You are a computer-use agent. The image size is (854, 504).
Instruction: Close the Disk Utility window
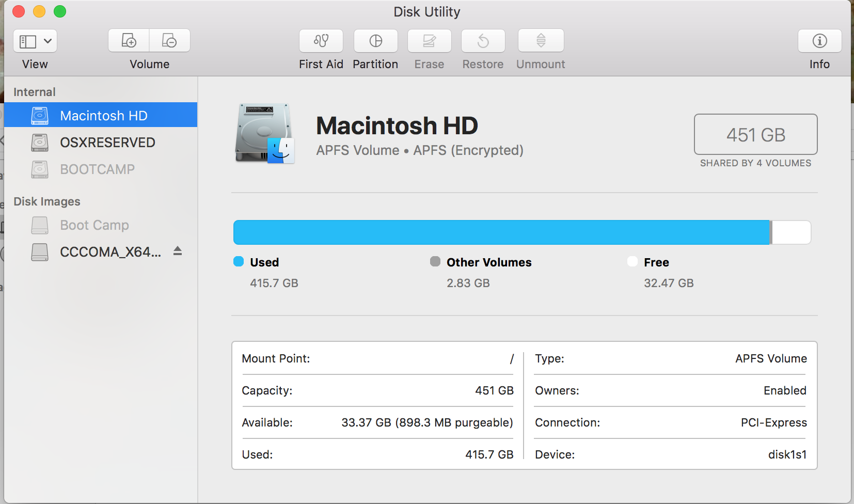pos(19,11)
